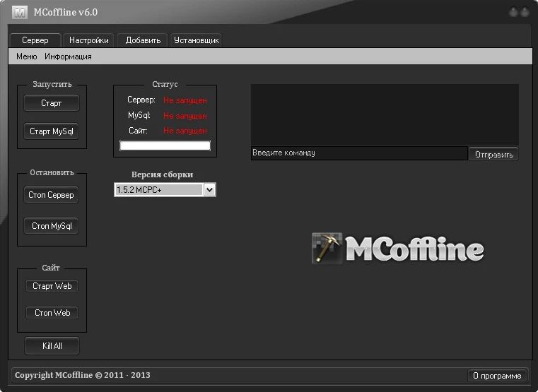Click the red Не запущен next to Сервер:
This screenshot has width=538, height=392.
[185, 100]
